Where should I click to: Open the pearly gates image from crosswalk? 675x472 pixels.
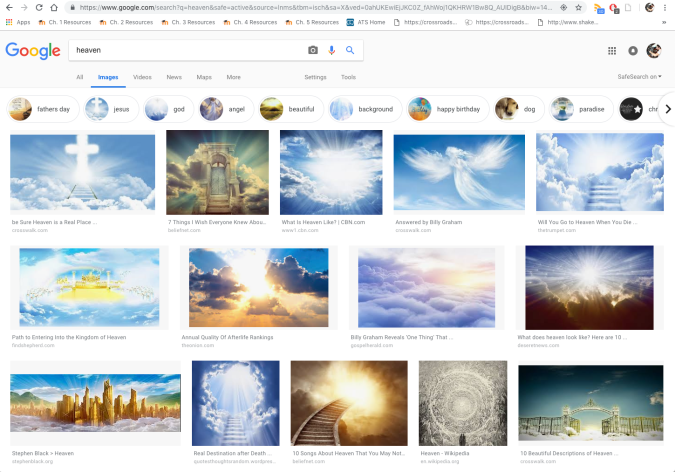tap(591, 403)
